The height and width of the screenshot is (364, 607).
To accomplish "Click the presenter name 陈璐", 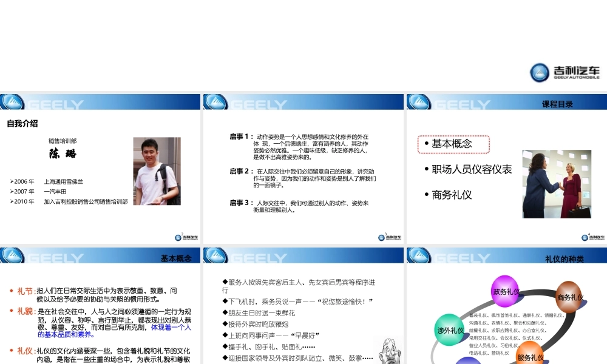I will 63,153.
